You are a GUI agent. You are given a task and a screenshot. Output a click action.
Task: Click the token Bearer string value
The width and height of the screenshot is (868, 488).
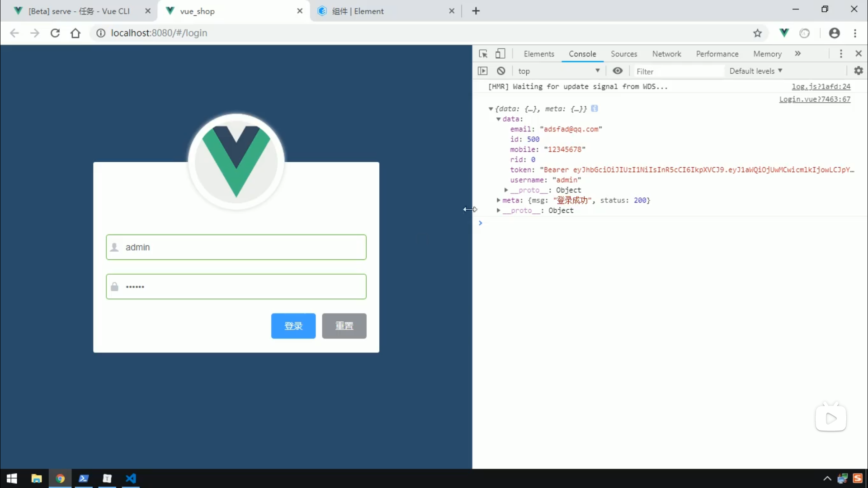697,170
